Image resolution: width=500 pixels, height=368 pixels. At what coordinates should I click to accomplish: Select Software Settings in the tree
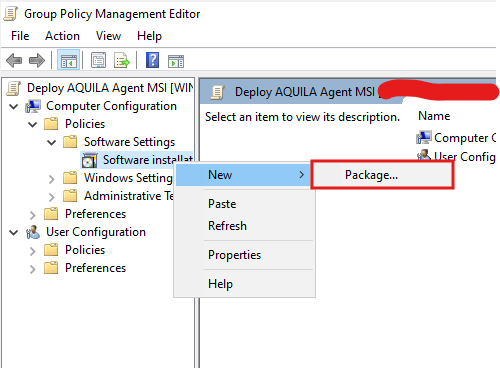click(x=129, y=142)
